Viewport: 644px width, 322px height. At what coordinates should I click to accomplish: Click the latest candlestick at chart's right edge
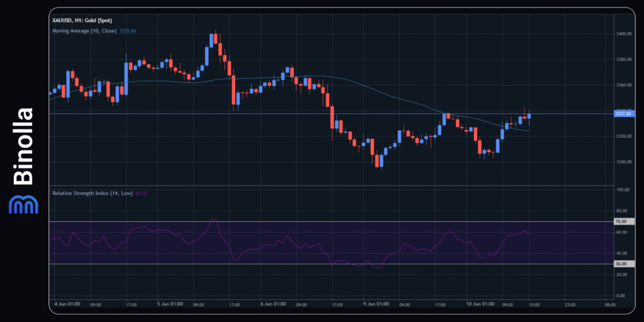point(529,115)
